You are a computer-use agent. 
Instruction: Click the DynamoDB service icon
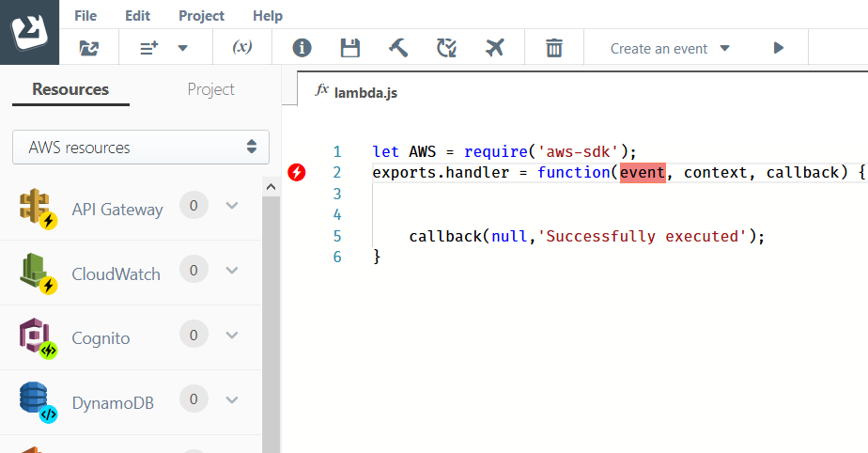click(38, 402)
